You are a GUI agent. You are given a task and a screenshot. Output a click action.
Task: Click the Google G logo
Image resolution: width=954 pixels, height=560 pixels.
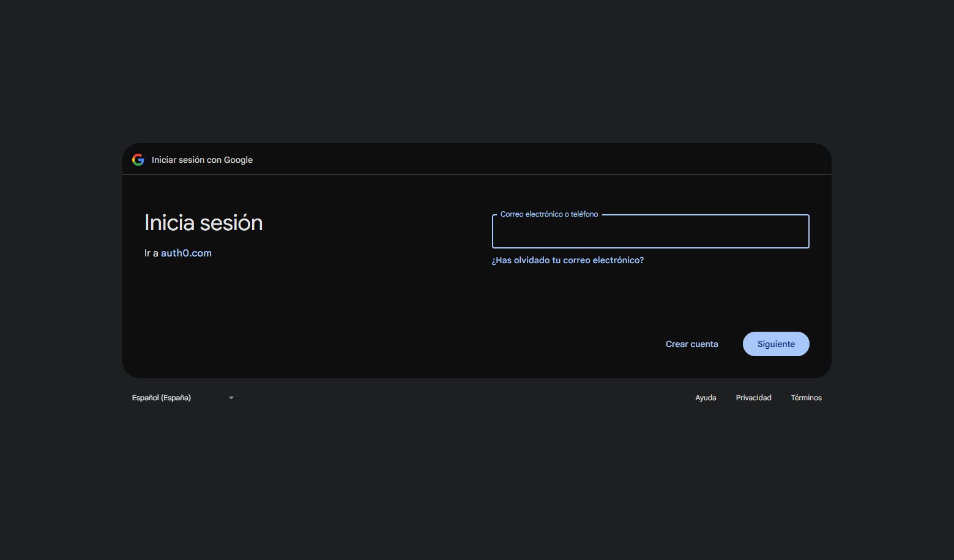coord(138,160)
